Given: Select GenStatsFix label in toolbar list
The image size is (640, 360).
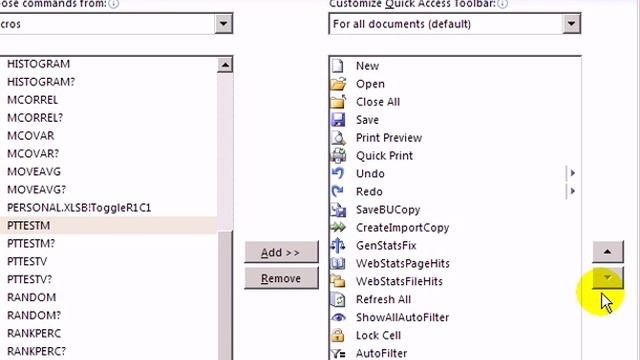Looking at the screenshot, I should click(x=386, y=245).
